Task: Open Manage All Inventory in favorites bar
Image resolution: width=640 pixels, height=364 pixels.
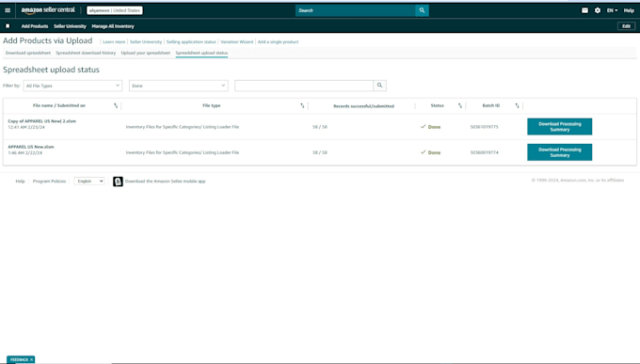Action: click(x=113, y=26)
